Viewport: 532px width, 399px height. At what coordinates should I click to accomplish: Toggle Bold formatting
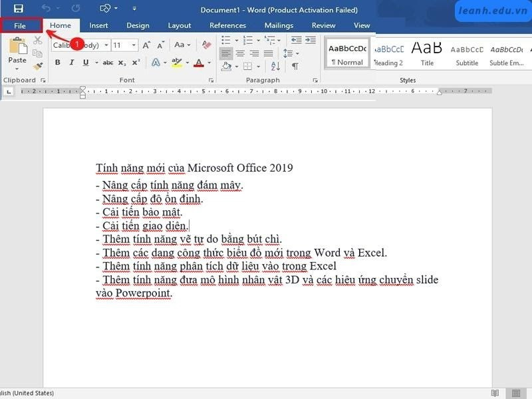58,63
